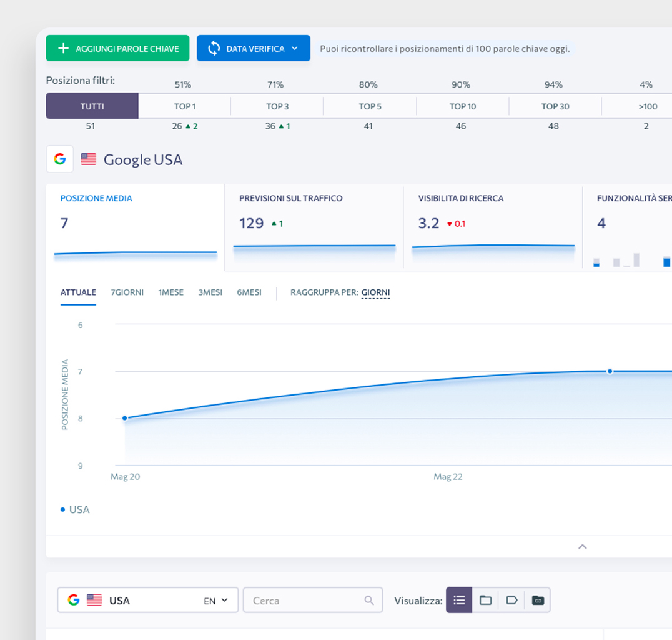
Task: Select the TUTTI position filter
Action: pyautogui.click(x=92, y=106)
